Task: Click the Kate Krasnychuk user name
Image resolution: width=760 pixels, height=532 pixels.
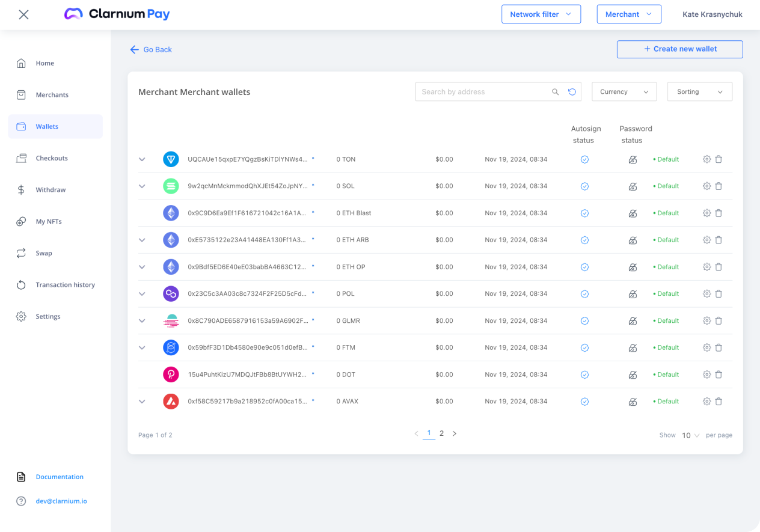Action: pyautogui.click(x=712, y=14)
